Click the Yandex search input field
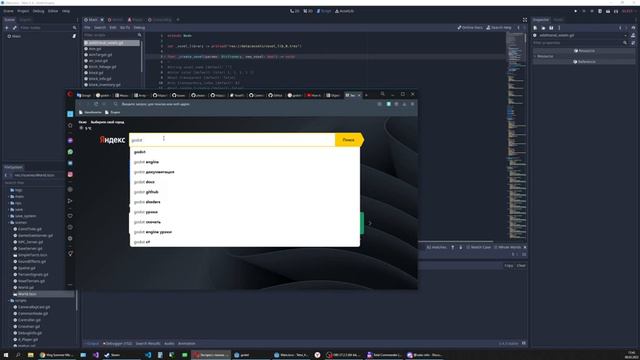 (x=232, y=140)
